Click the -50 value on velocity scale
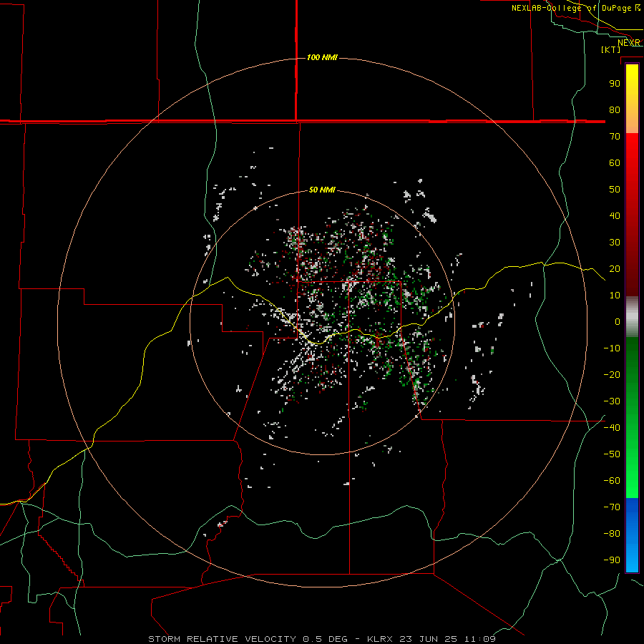 point(612,454)
